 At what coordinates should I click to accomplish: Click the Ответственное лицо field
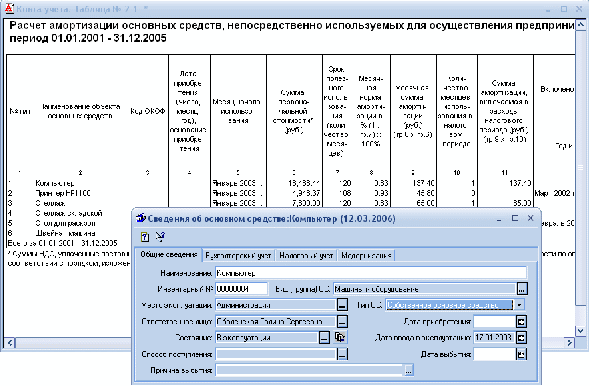tap(276, 322)
